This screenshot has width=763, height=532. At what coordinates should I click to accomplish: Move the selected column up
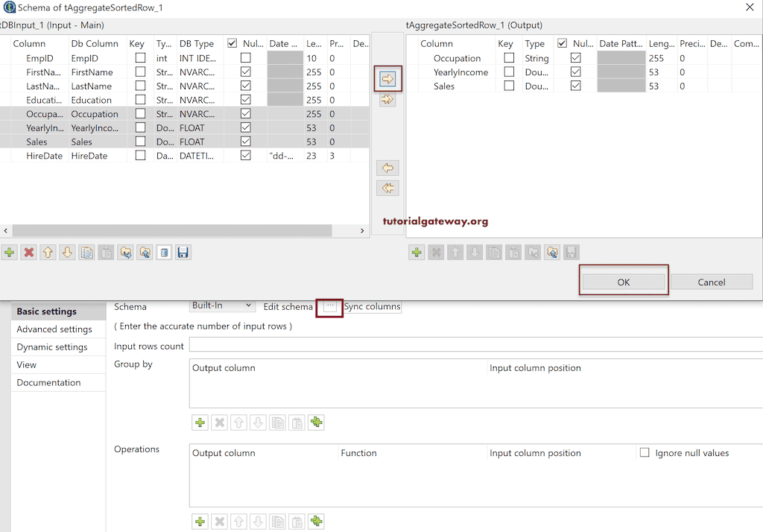point(48,252)
